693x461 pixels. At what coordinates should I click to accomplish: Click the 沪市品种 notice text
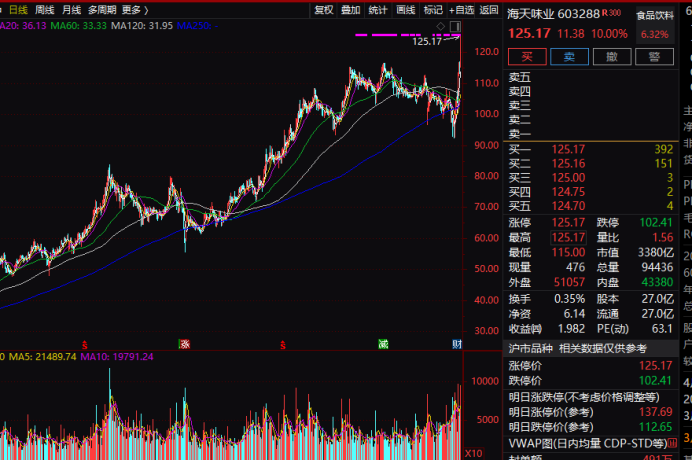point(577,348)
